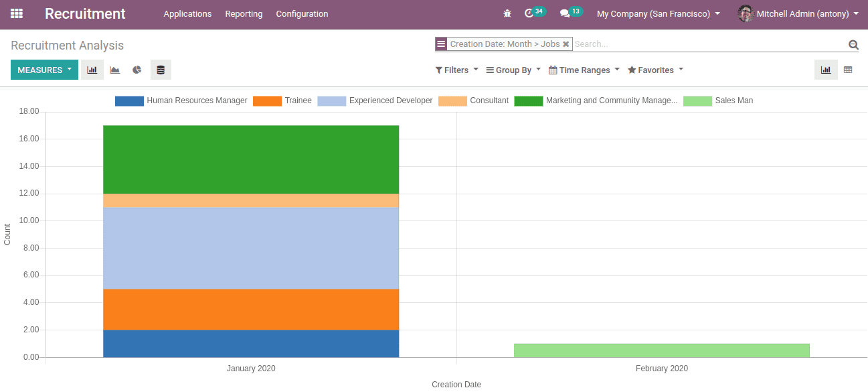Select the pivot table view icon
The width and height of the screenshot is (868, 392).
848,70
